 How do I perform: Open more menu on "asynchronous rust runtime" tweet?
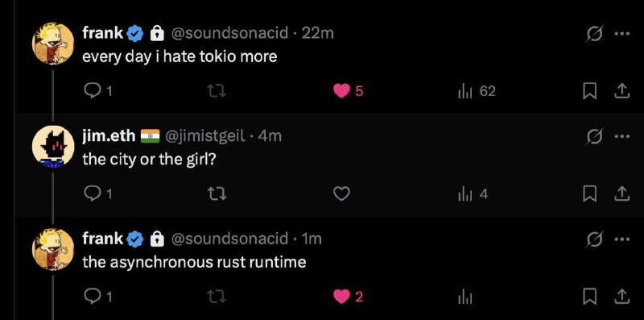(621, 239)
